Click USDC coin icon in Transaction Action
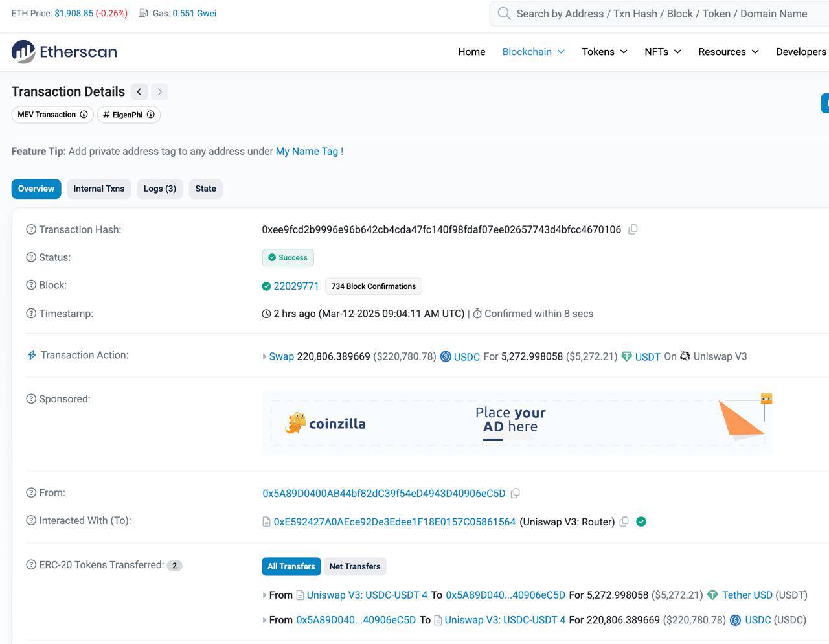The width and height of the screenshot is (829, 644). tap(446, 356)
